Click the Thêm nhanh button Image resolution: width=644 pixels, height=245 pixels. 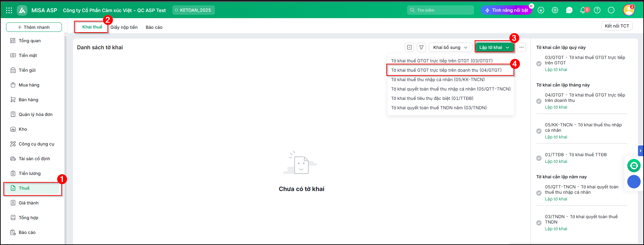pyautogui.click(x=34, y=27)
